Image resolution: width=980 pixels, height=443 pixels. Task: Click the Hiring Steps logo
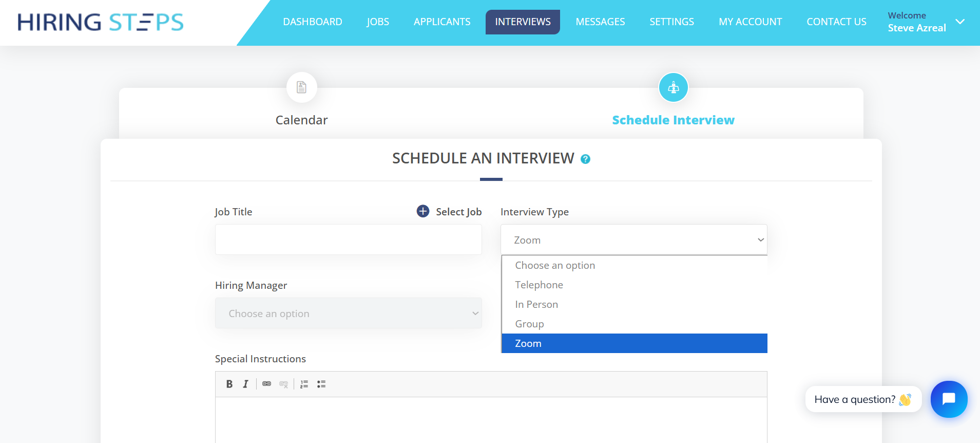(101, 22)
